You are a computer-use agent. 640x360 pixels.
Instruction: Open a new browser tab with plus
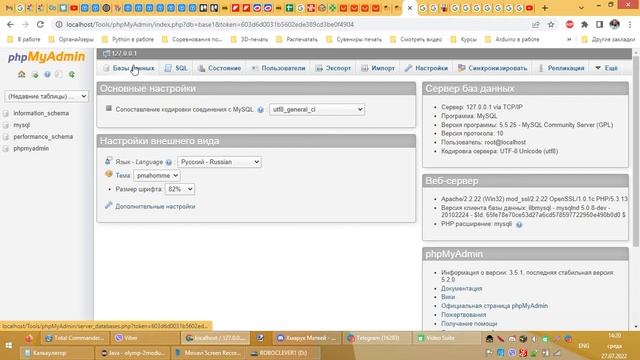544,8
